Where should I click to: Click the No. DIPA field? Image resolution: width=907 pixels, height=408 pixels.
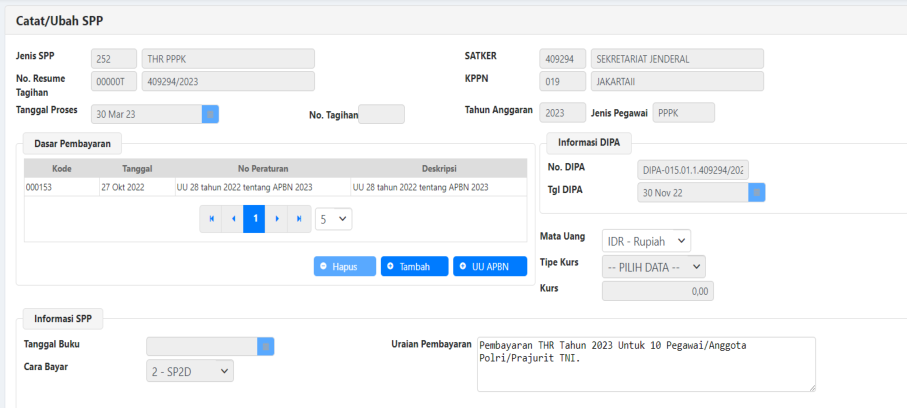pyautogui.click(x=693, y=170)
